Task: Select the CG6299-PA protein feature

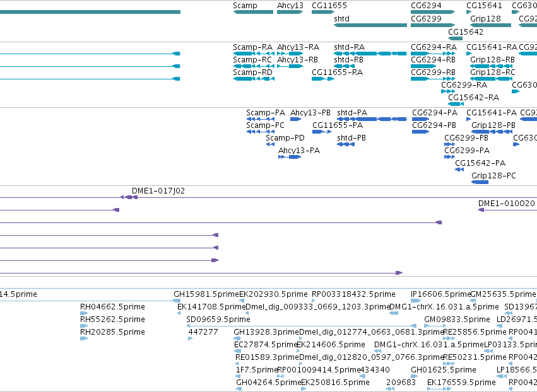Action: 450,157
